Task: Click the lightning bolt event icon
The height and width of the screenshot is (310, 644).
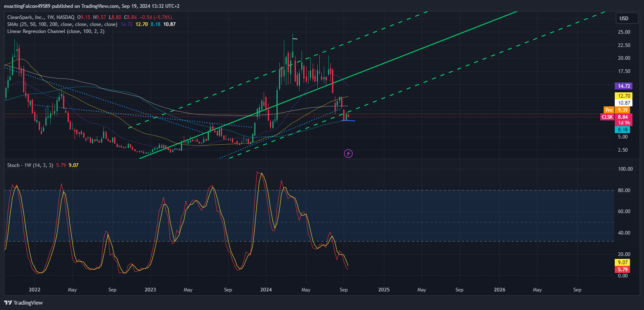Action: coord(348,154)
